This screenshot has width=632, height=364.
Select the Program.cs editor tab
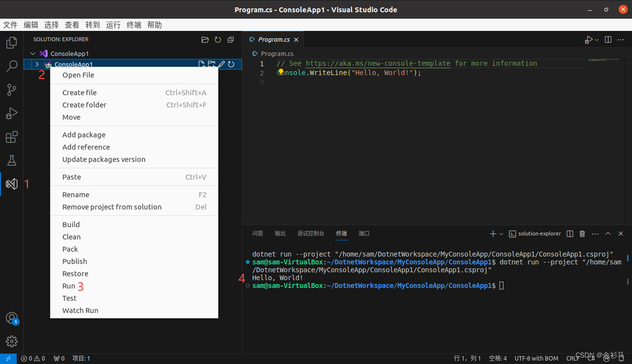coord(274,40)
